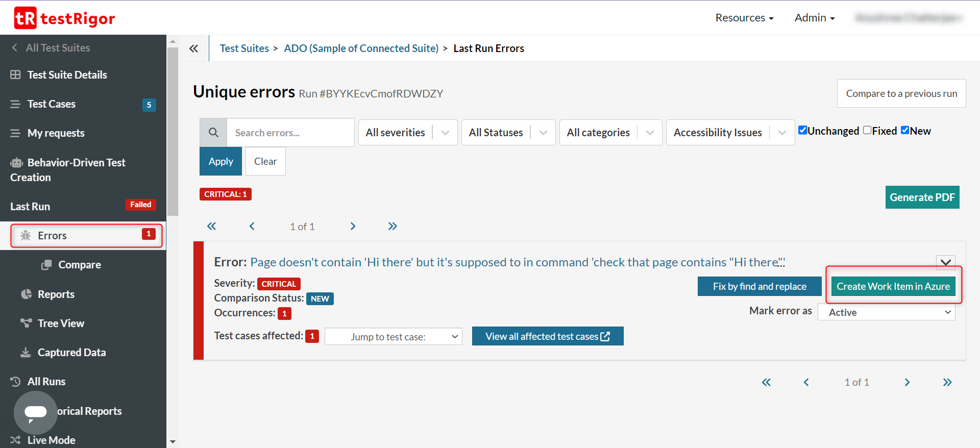Click the search magnifier icon

213,133
